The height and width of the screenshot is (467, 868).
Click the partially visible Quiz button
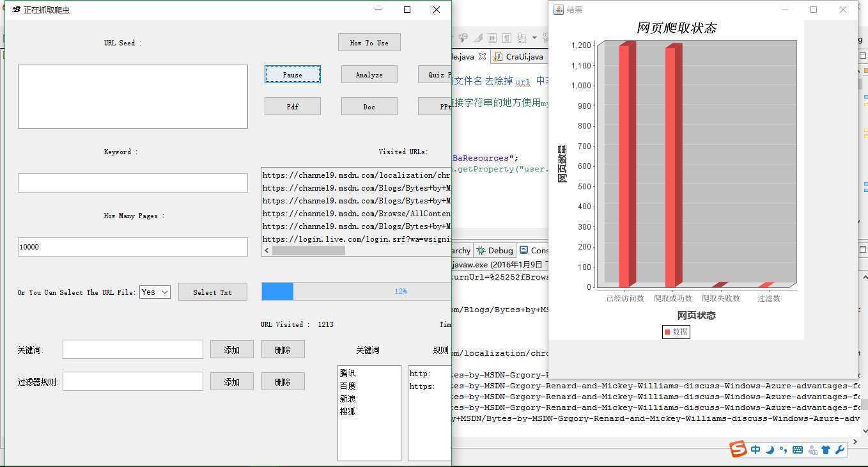435,74
